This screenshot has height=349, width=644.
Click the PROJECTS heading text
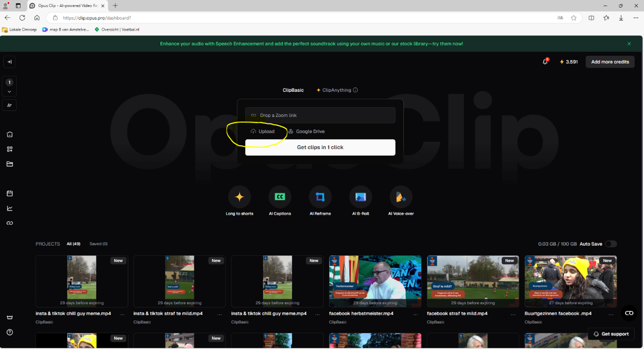(x=48, y=244)
